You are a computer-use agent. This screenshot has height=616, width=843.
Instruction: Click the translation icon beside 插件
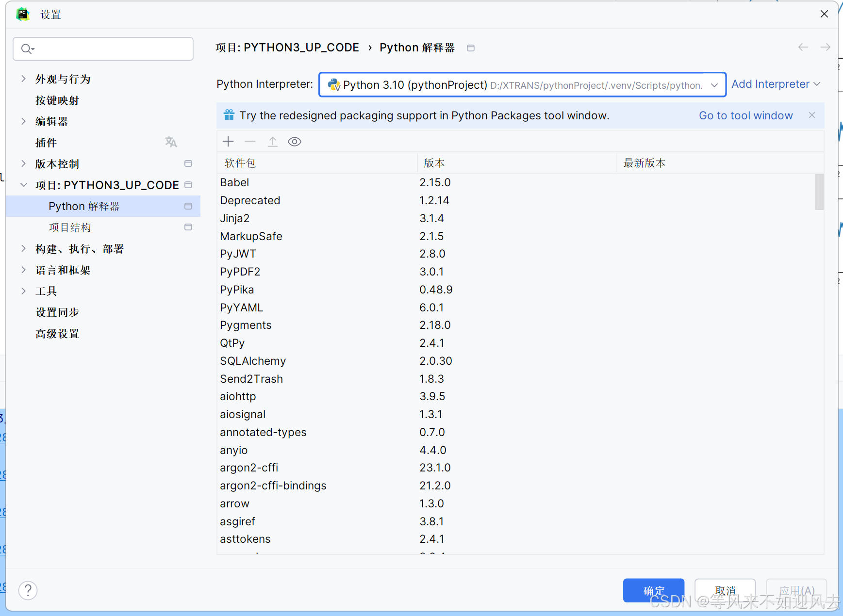[171, 142]
